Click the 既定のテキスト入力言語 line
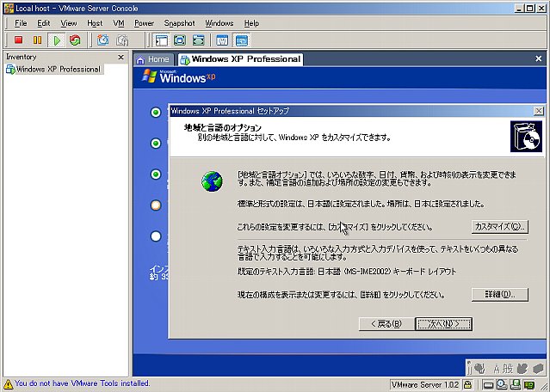Viewport: 550px width, 392px height. (x=347, y=272)
